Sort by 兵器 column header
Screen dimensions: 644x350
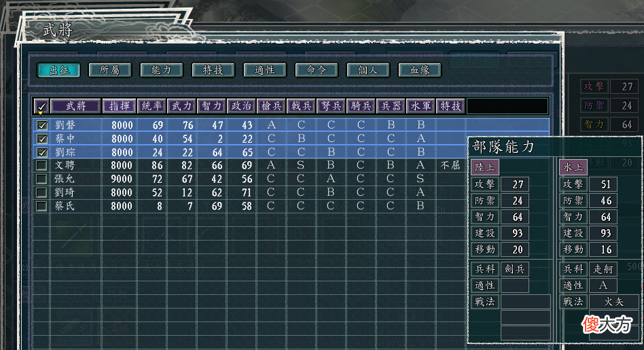coord(391,107)
